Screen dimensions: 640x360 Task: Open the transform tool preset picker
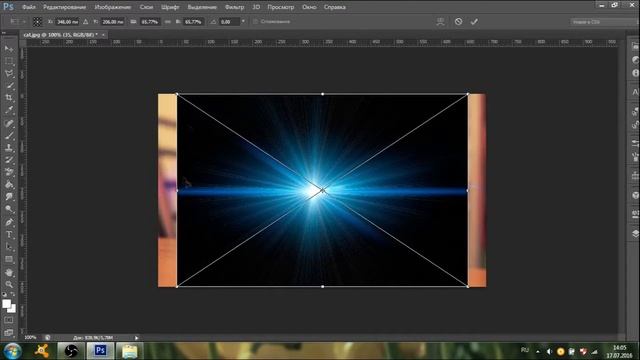click(x=18, y=21)
